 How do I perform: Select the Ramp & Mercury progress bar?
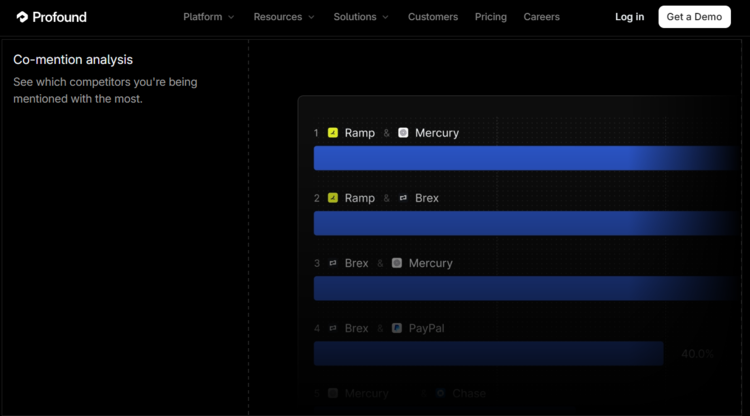tap(525, 158)
